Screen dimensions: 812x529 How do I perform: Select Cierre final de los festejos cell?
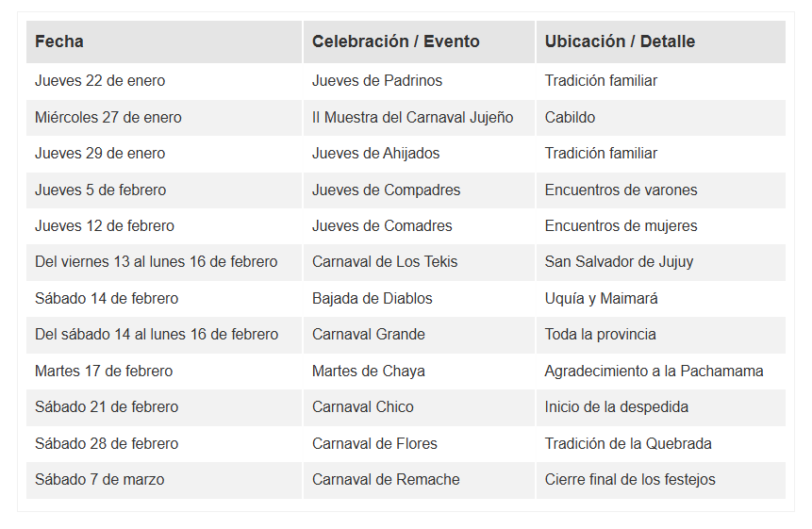(x=630, y=480)
